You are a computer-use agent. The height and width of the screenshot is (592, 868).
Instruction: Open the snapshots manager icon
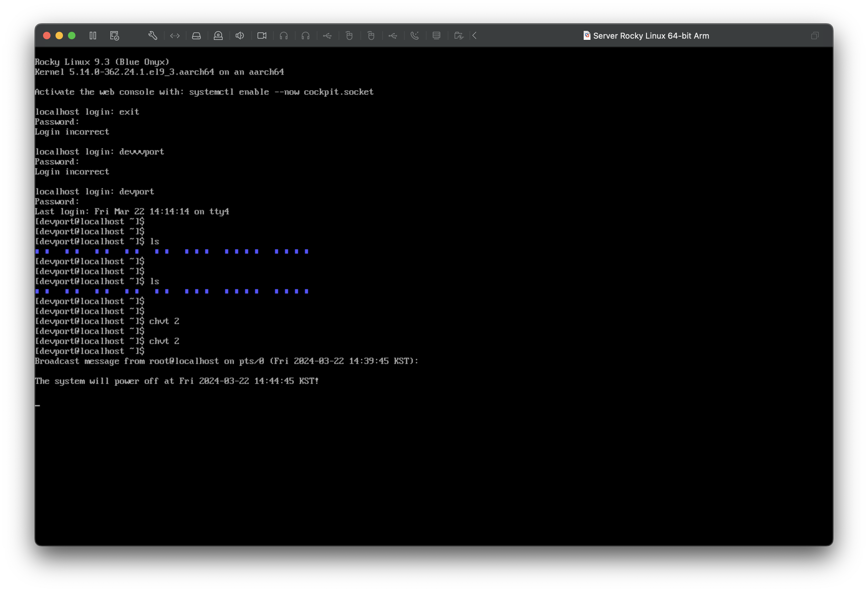(114, 36)
